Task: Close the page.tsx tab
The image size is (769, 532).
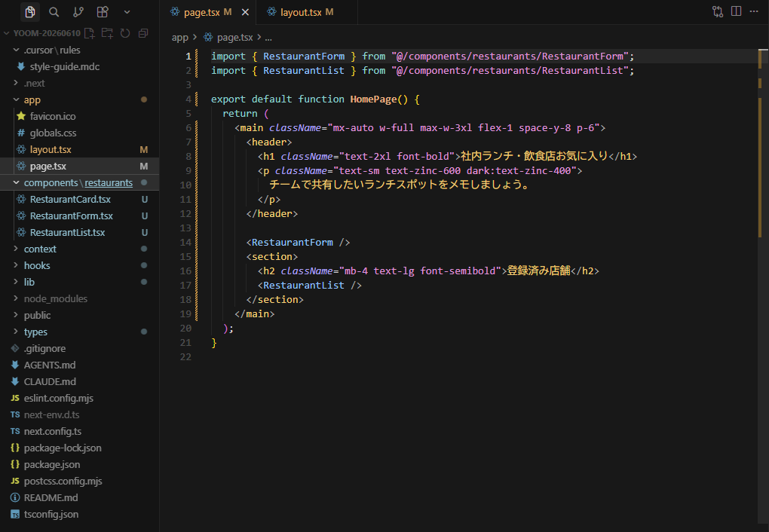Action: coord(245,12)
